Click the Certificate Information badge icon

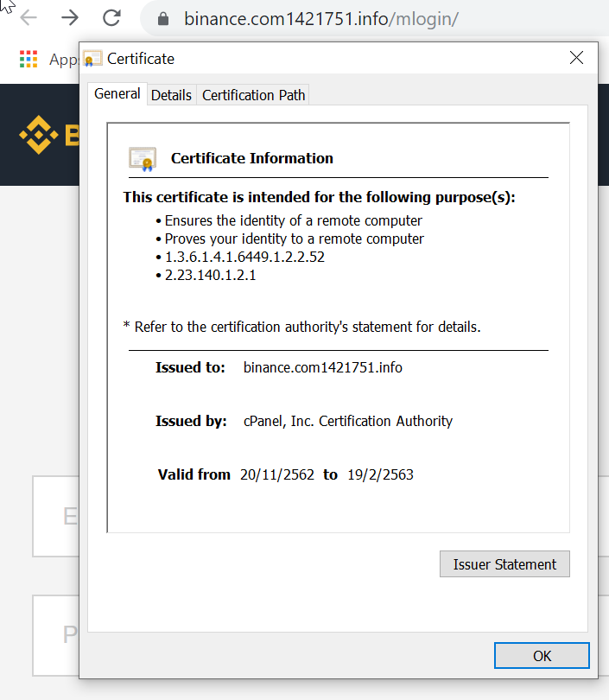click(x=143, y=158)
